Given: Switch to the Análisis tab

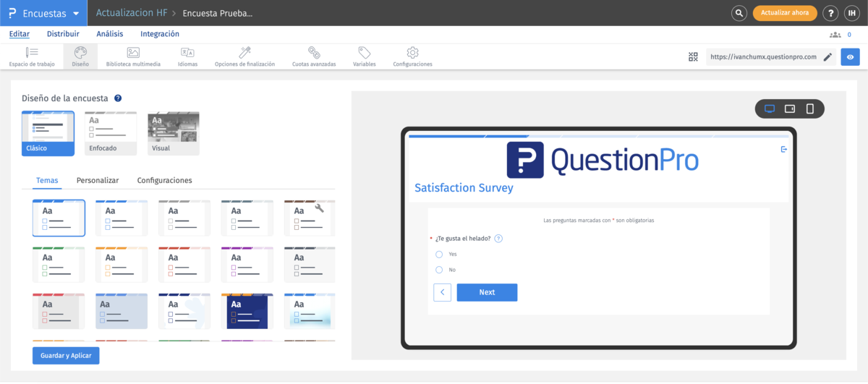Looking at the screenshot, I should 110,34.
